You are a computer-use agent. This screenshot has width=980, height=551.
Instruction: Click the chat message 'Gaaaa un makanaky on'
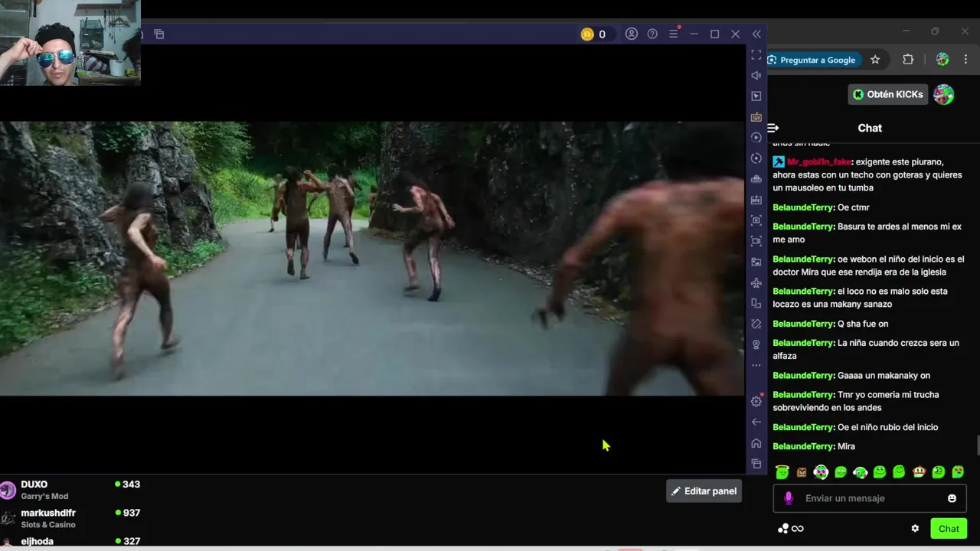coord(851,376)
